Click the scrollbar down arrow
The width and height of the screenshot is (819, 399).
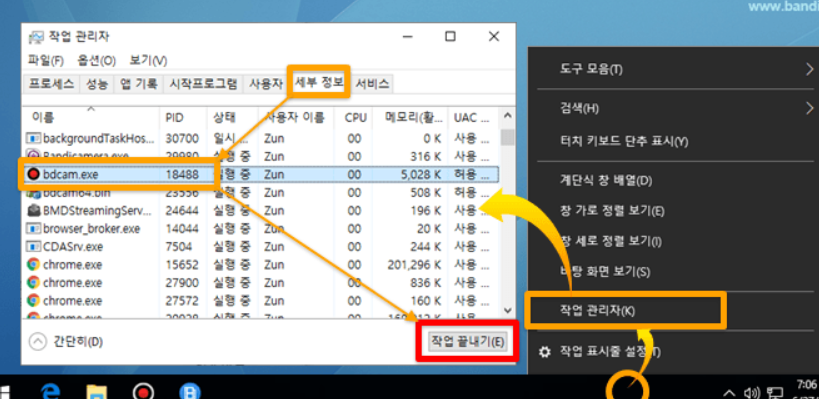tap(507, 310)
